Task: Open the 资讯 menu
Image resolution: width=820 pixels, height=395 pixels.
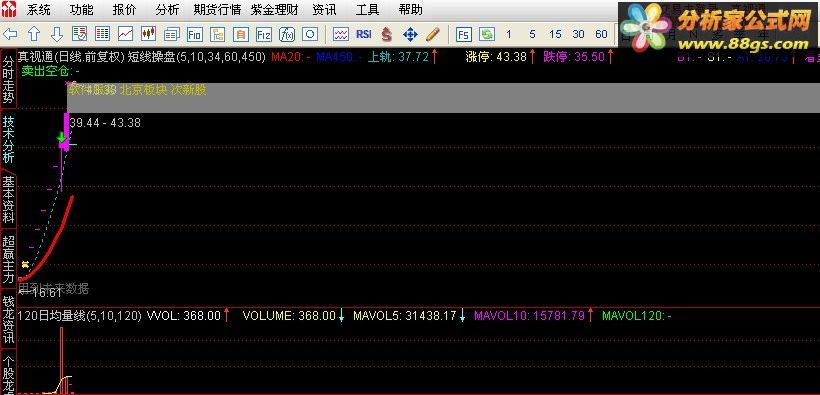Action: [x=324, y=9]
